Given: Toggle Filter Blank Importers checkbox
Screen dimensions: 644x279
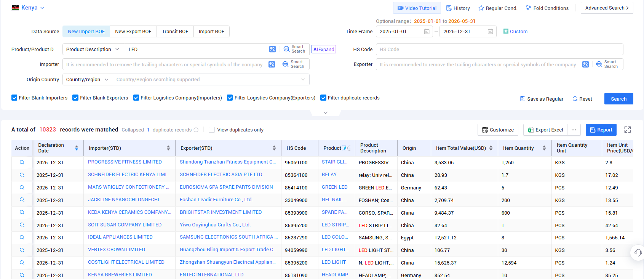Looking at the screenshot, I should tap(14, 98).
